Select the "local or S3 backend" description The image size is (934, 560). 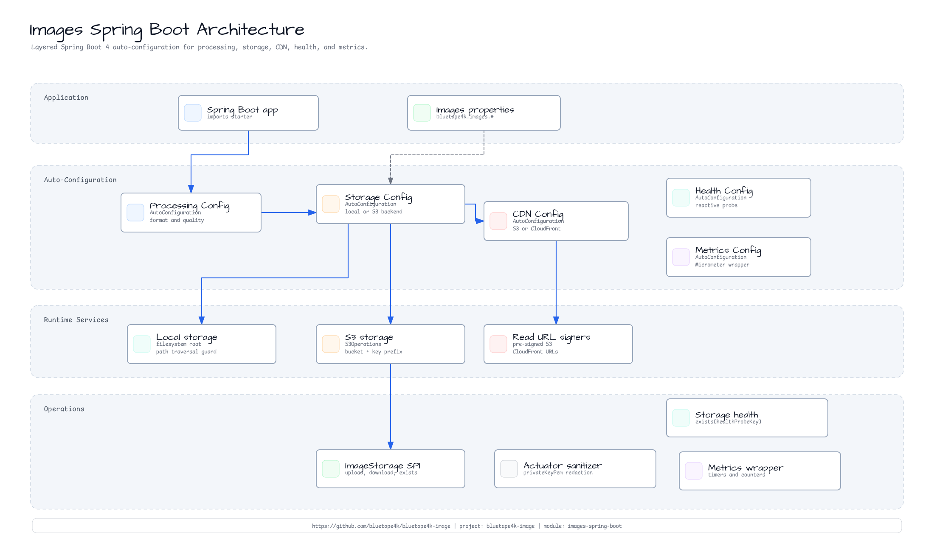(x=374, y=212)
